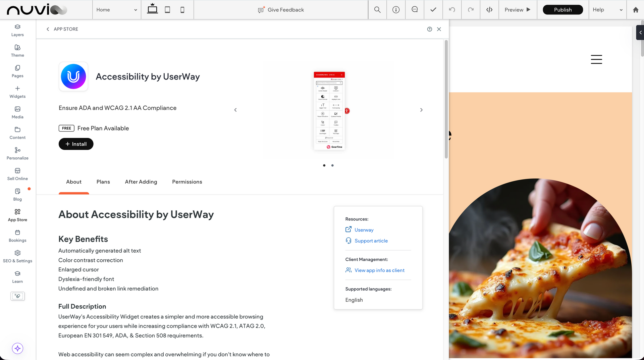
Task: Switch to the Plans tab
Action: pyautogui.click(x=103, y=182)
